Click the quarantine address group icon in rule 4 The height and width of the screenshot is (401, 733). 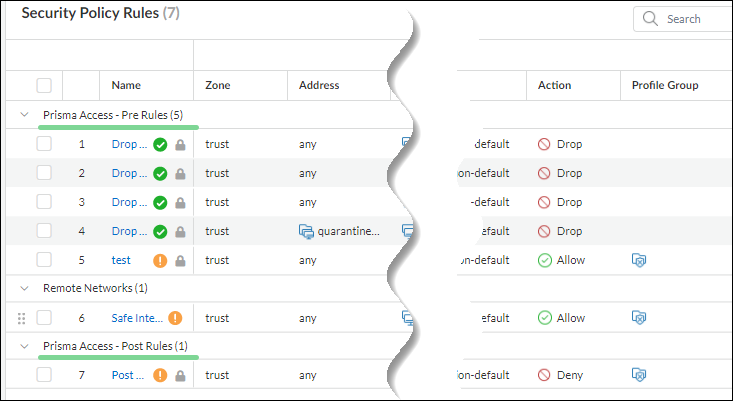(307, 231)
